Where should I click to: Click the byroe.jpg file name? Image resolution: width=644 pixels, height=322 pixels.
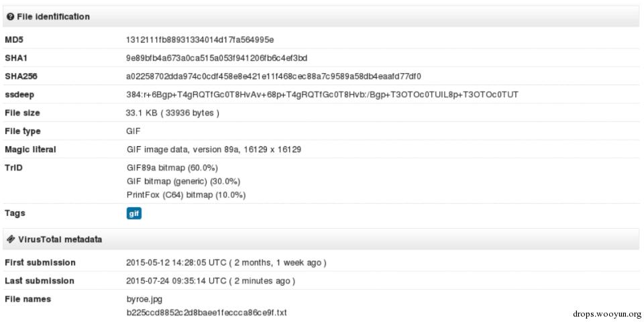pyautogui.click(x=147, y=299)
